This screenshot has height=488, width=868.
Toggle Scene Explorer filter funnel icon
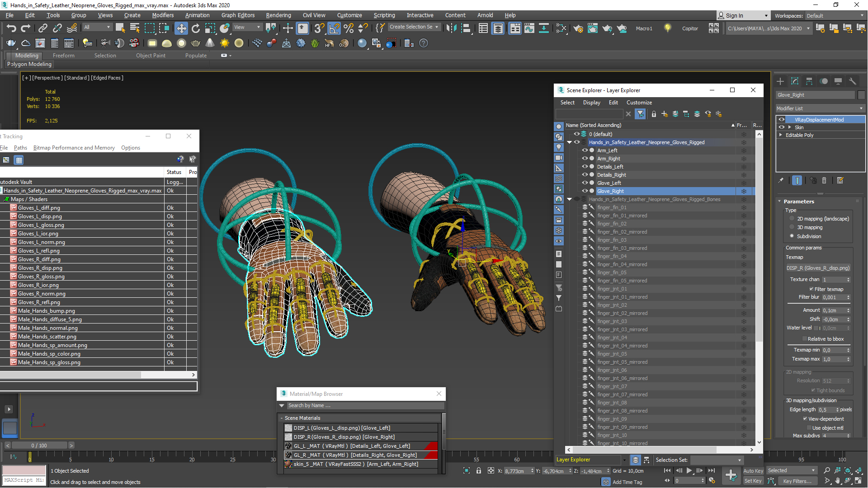click(640, 114)
